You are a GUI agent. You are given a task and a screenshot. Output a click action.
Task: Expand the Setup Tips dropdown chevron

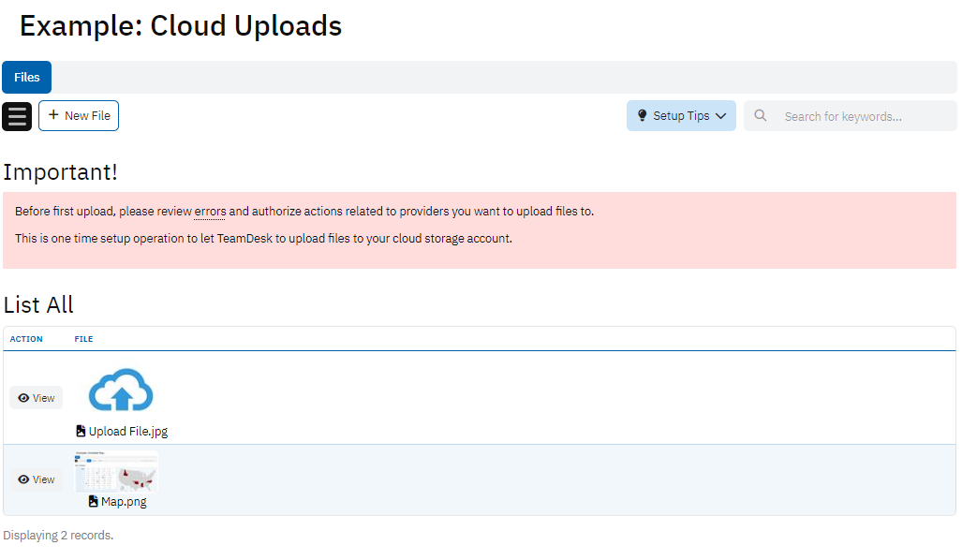pyautogui.click(x=720, y=116)
